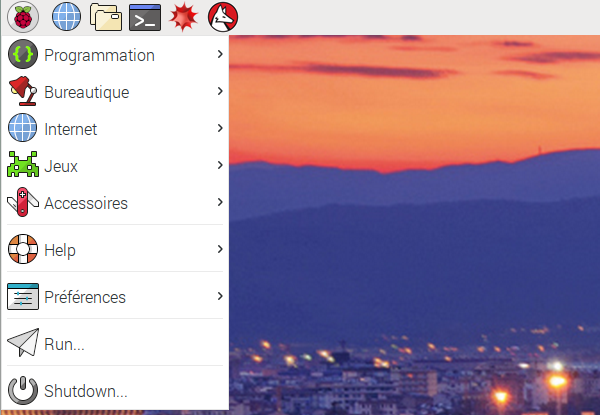Open the File Manager folders icon
This screenshot has width=600, height=415.
[106, 18]
